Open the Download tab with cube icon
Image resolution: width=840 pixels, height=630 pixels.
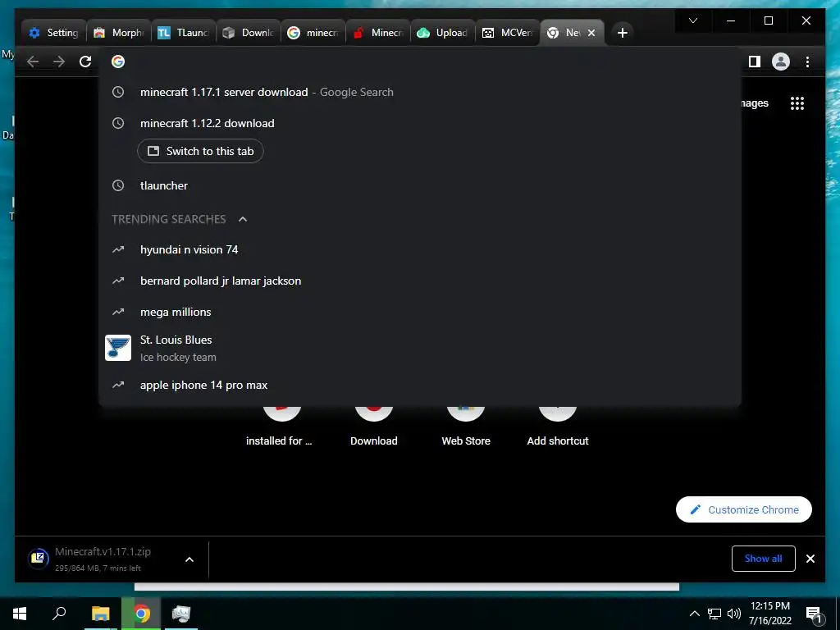[x=249, y=33]
